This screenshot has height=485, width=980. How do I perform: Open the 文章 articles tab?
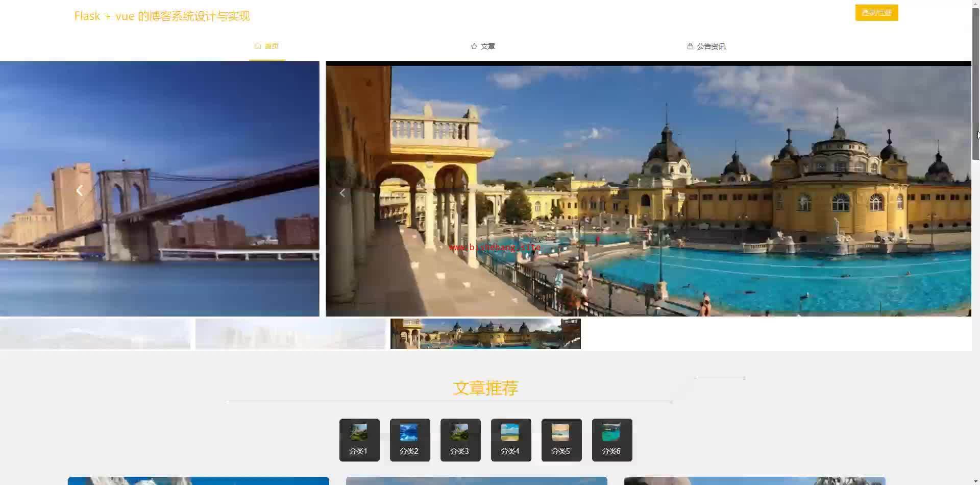[483, 46]
